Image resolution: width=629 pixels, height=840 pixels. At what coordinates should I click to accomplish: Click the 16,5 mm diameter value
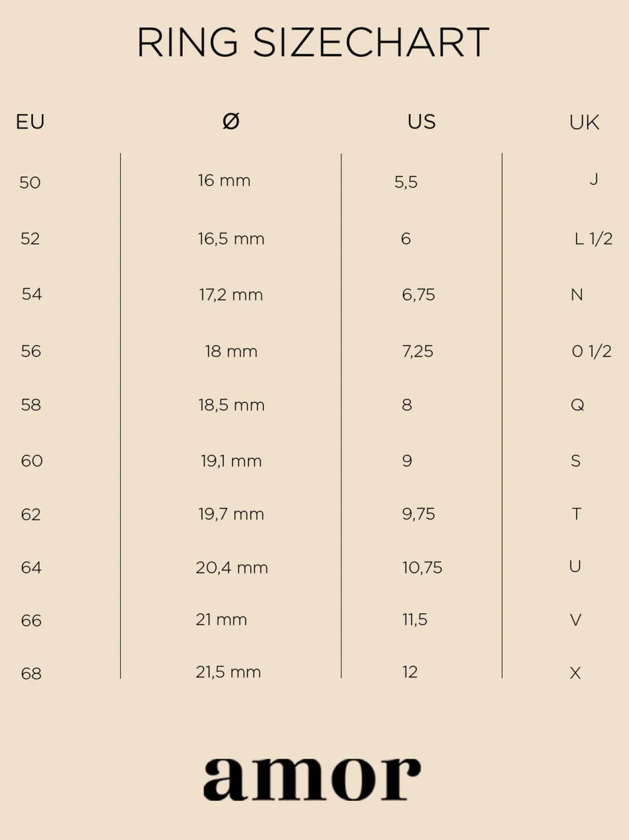[x=231, y=239]
